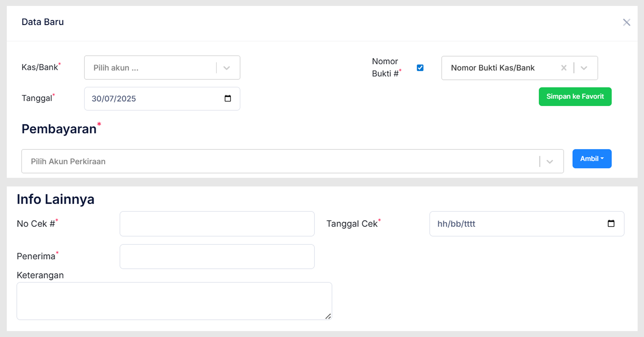This screenshot has height=337, width=644.
Task: Clear the Nomor Bukti Kas/Bank selection
Action: (x=563, y=68)
